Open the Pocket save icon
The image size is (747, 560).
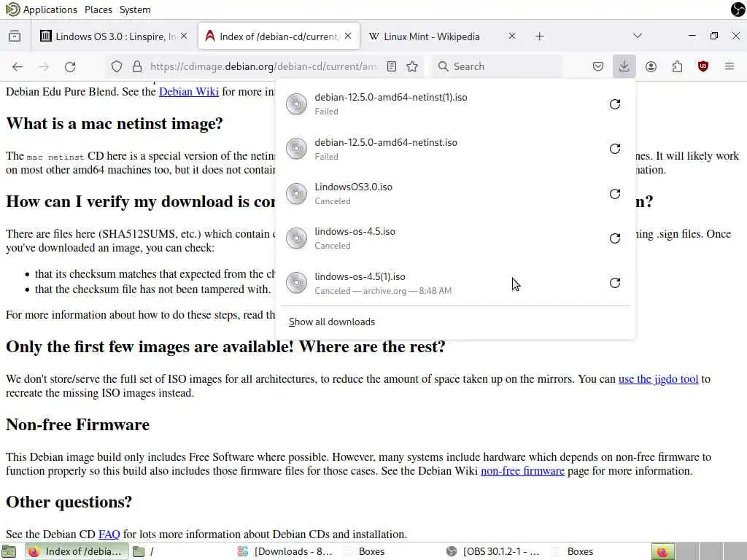coord(598,66)
